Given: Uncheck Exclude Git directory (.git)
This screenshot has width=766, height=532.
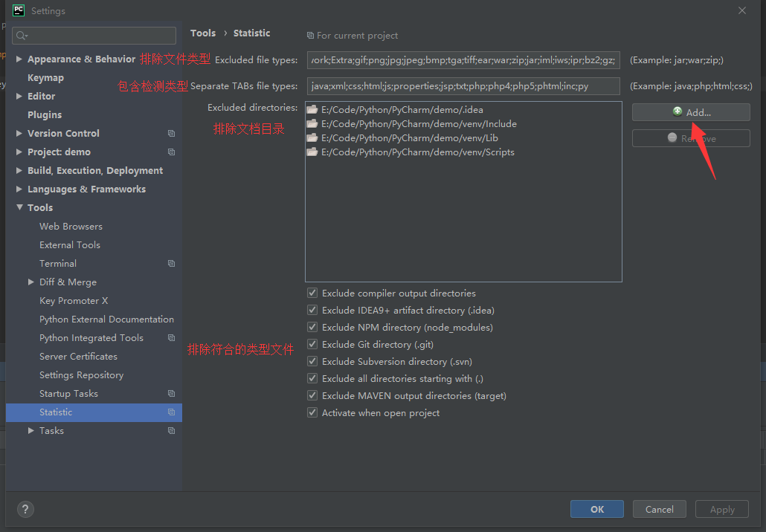Looking at the screenshot, I should tap(312, 344).
